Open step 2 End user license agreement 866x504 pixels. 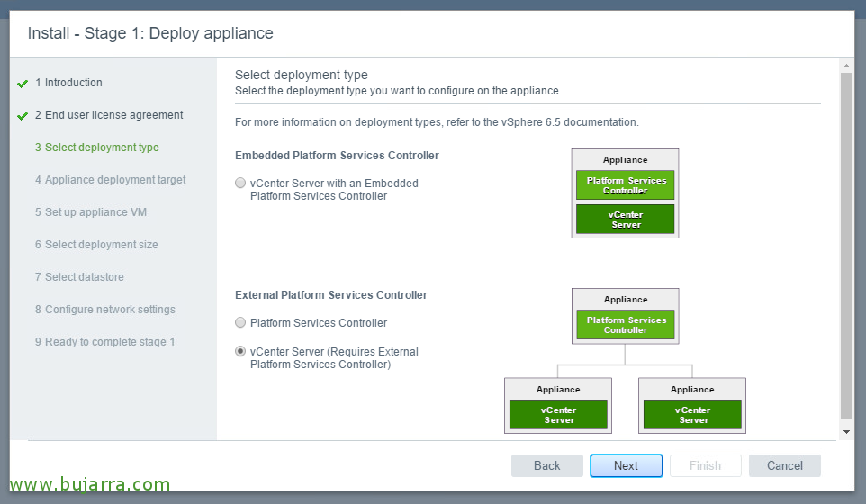[109, 115]
